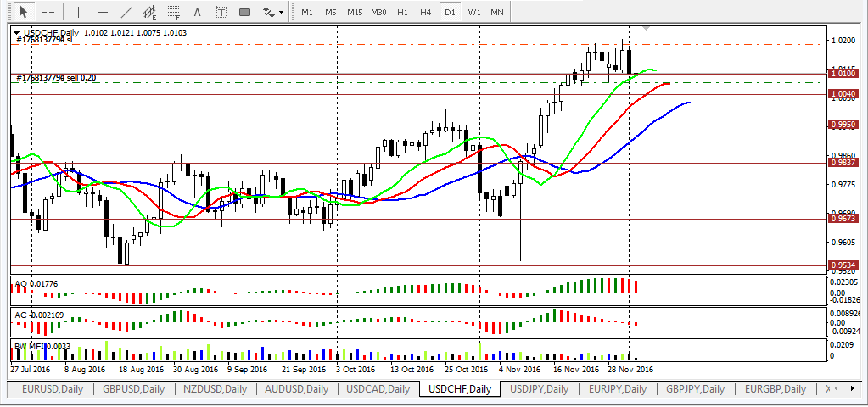Select the 0.9950 horizontal line price label
The height and width of the screenshot is (407, 868).
click(x=844, y=125)
